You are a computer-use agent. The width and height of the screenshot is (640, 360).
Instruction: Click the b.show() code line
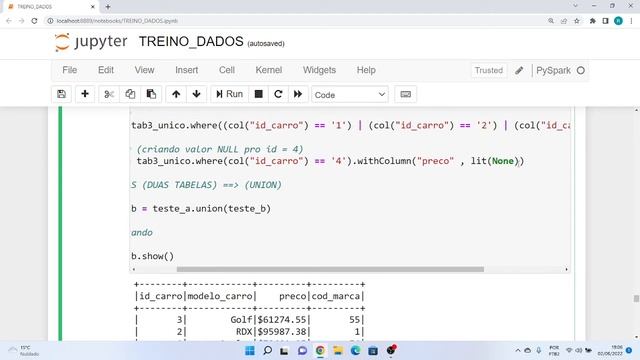tap(153, 256)
